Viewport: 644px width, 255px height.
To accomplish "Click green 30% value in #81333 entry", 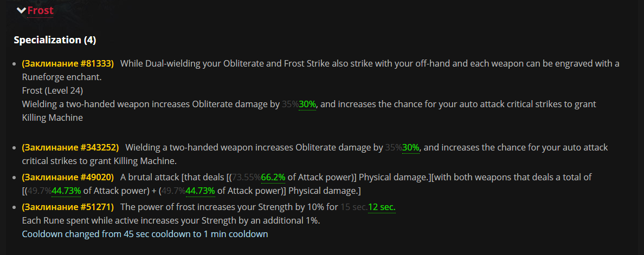I will tap(307, 104).
